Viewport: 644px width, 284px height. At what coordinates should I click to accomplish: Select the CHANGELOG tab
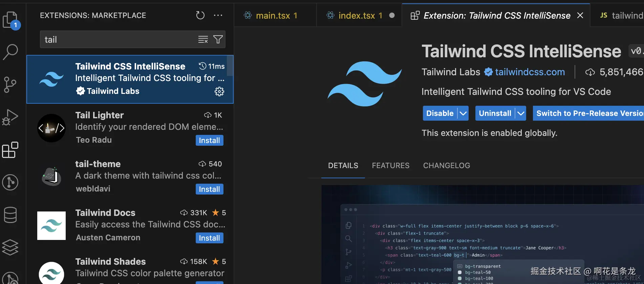447,166
